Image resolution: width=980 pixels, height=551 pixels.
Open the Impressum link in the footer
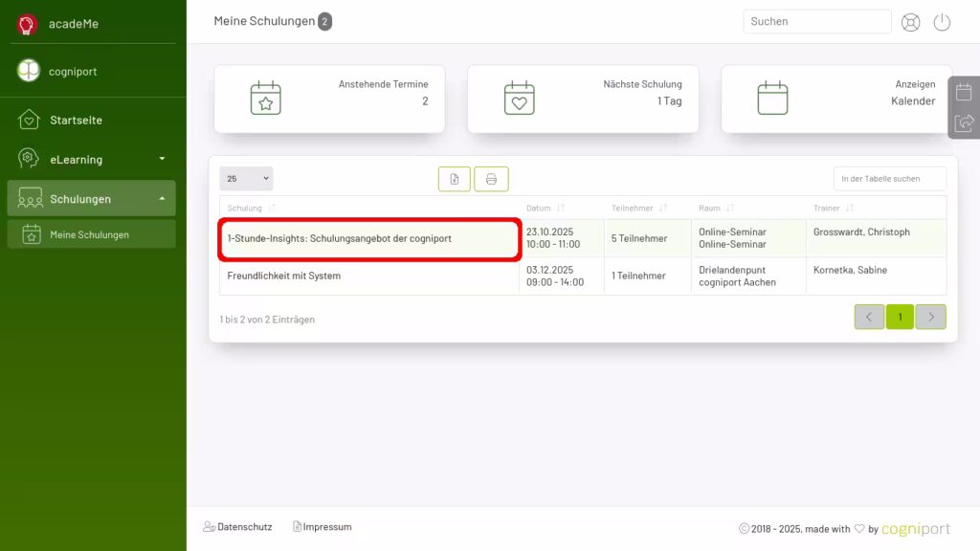[x=325, y=526]
